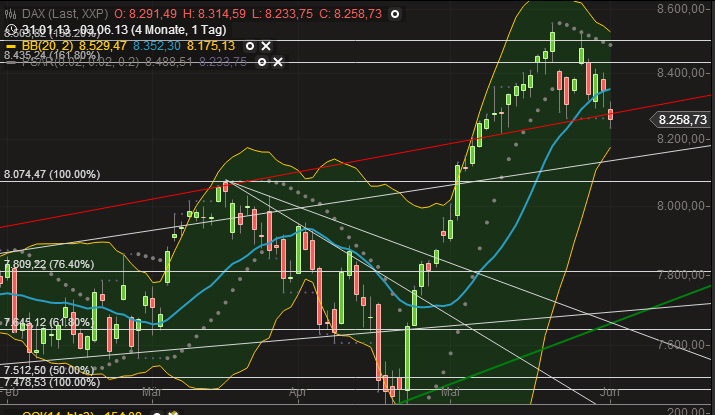The image size is (715, 415).
Task: Select Fibonacci label 8.435,24 (161,80%)
Action: click(x=52, y=56)
